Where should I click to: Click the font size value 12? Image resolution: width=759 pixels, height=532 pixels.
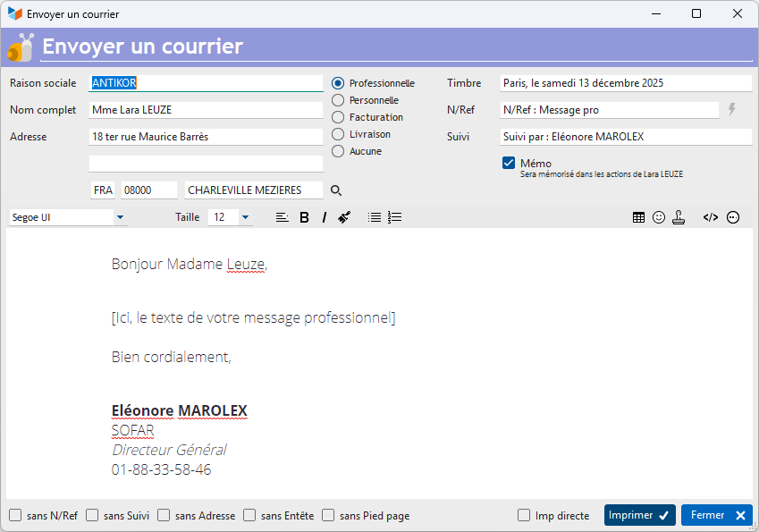coord(223,217)
